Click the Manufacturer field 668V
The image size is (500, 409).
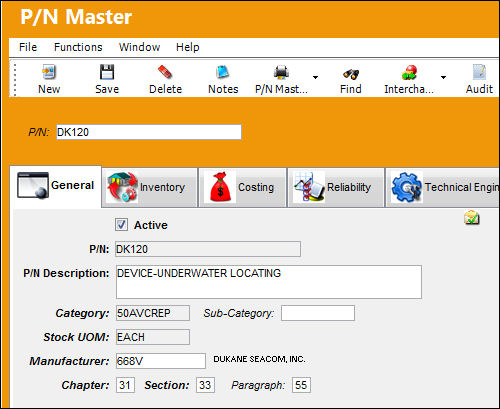pyautogui.click(x=161, y=361)
